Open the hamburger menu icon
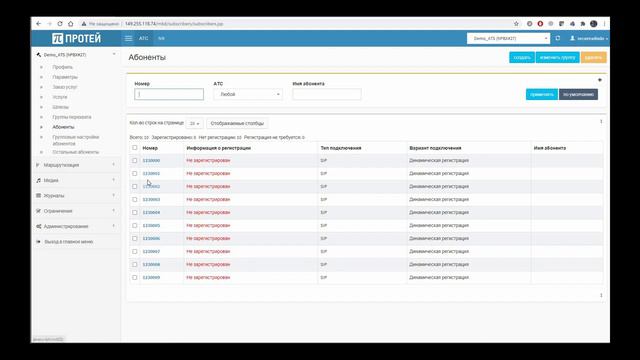Image resolution: width=640 pixels, height=360 pixels. [x=129, y=38]
